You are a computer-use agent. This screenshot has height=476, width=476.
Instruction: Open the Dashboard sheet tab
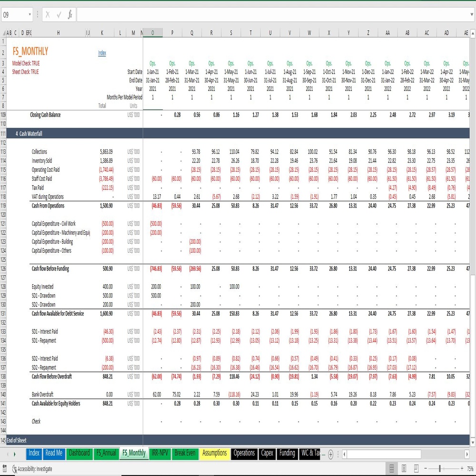79,453
